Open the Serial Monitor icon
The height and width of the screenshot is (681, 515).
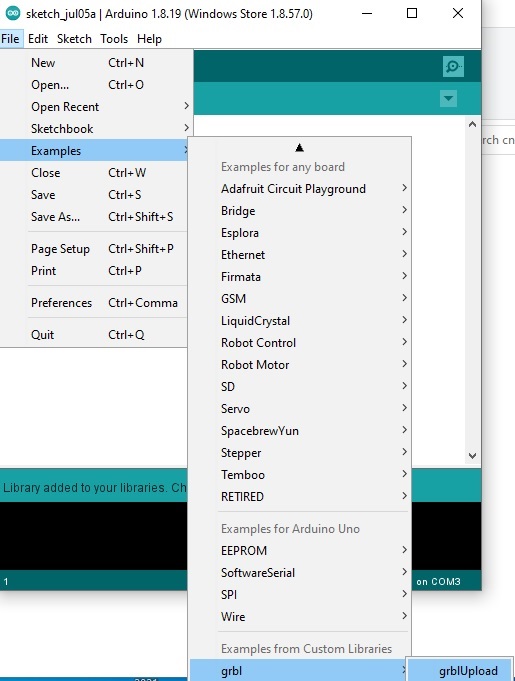453,66
